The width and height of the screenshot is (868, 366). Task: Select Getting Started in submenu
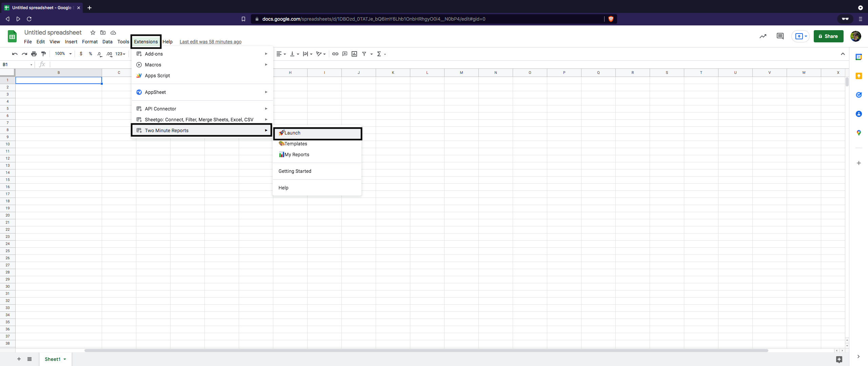(x=317, y=171)
